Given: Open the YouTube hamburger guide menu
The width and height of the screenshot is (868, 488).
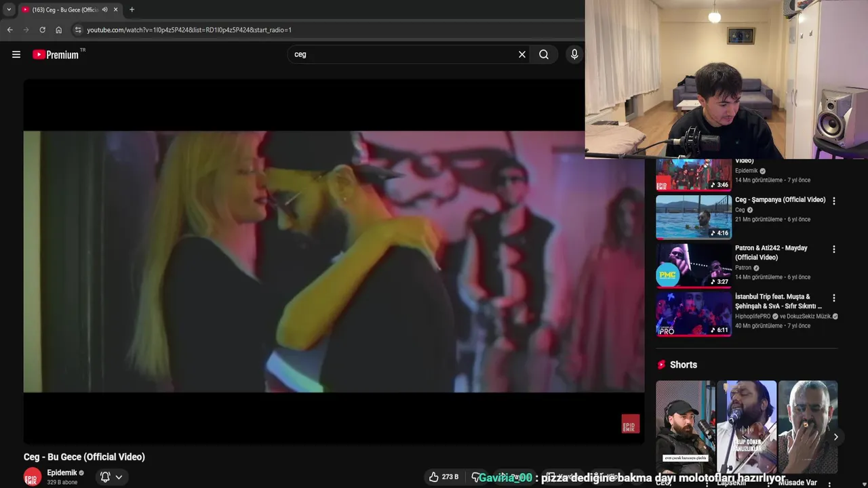Looking at the screenshot, I should tap(16, 54).
